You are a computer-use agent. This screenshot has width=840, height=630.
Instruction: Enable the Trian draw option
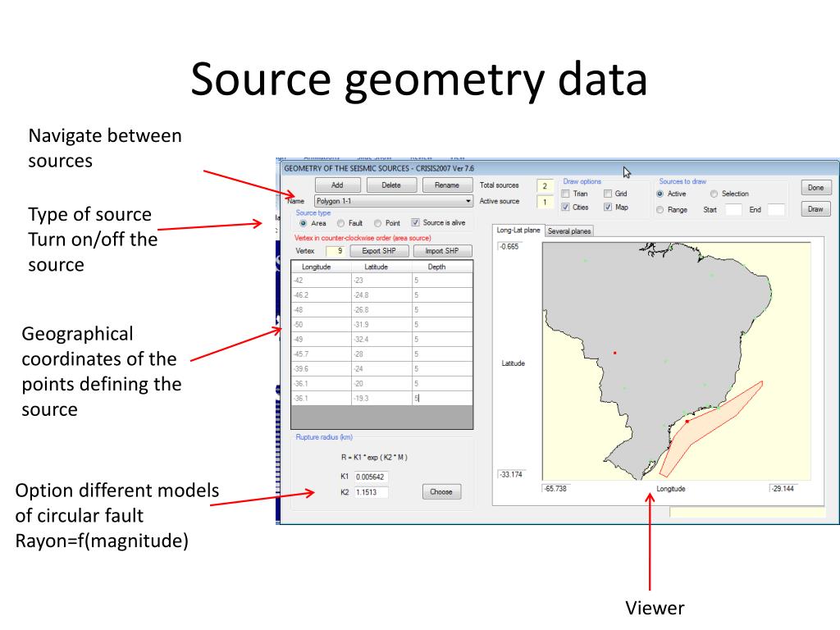click(565, 194)
